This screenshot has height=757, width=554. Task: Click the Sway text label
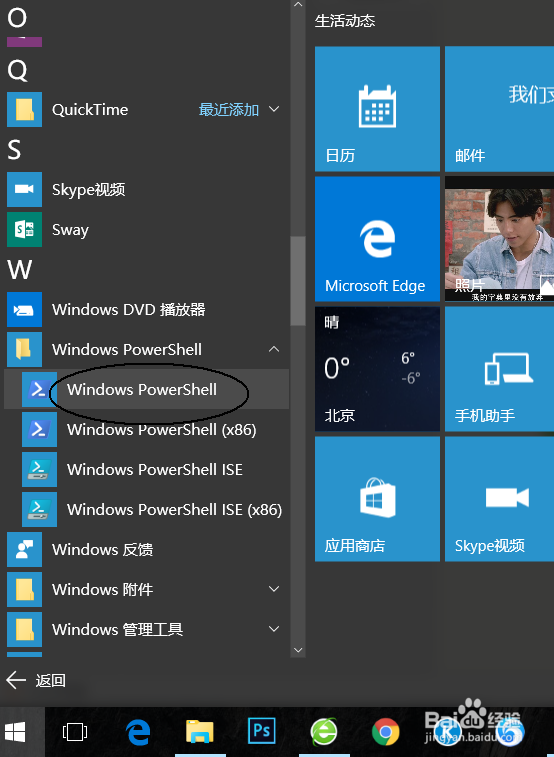70,230
